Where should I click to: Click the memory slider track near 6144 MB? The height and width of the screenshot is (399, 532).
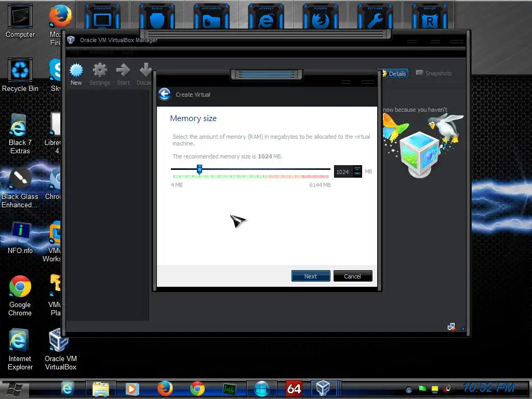pyautogui.click(x=328, y=169)
